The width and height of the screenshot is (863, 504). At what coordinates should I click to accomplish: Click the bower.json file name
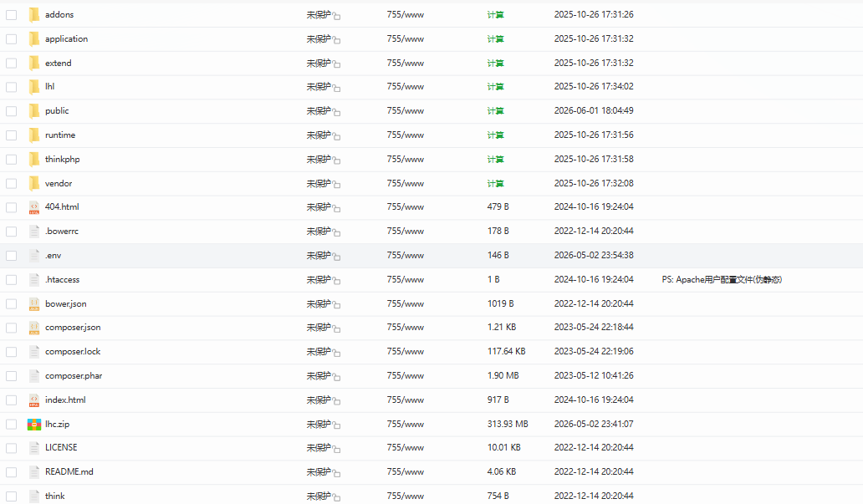coord(65,303)
